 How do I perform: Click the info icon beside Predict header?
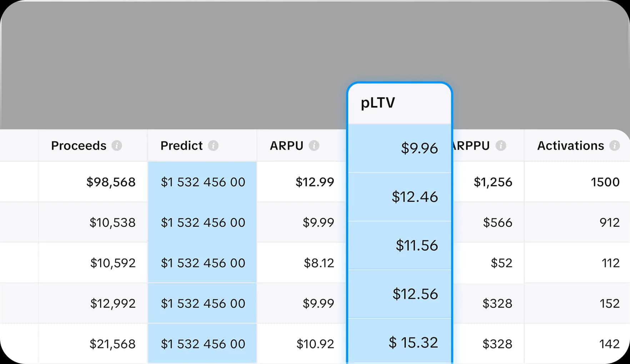[213, 146]
